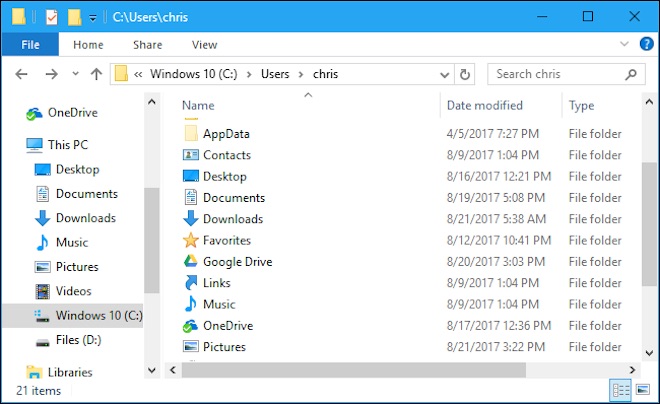Select the OneDrive cloud icon in file list
Image resolution: width=660 pixels, height=404 pixels.
(x=191, y=326)
